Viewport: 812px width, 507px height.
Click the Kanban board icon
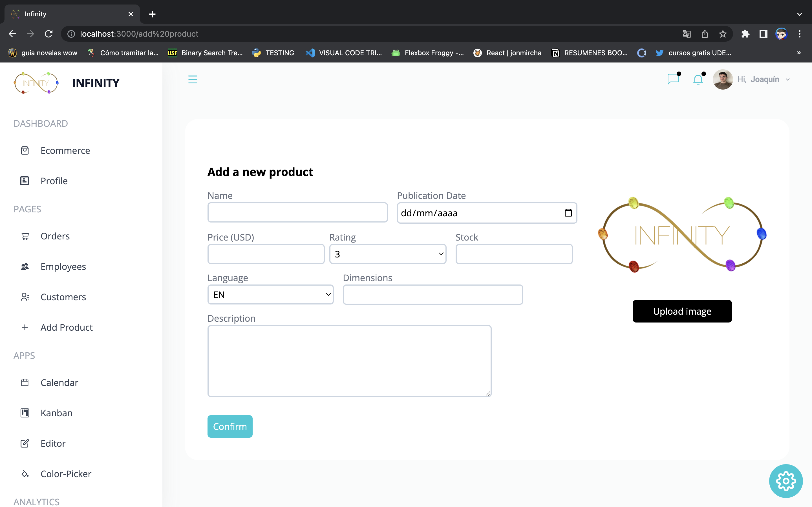(x=25, y=413)
